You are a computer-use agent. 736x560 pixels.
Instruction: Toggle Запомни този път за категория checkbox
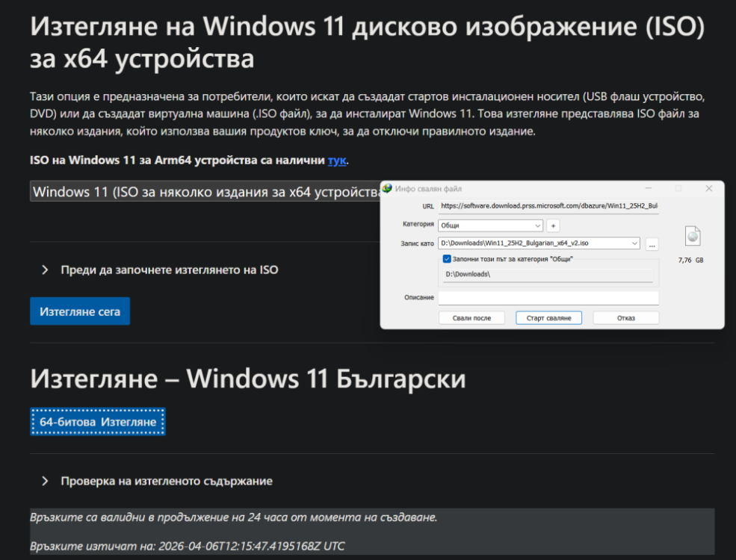[x=447, y=259]
